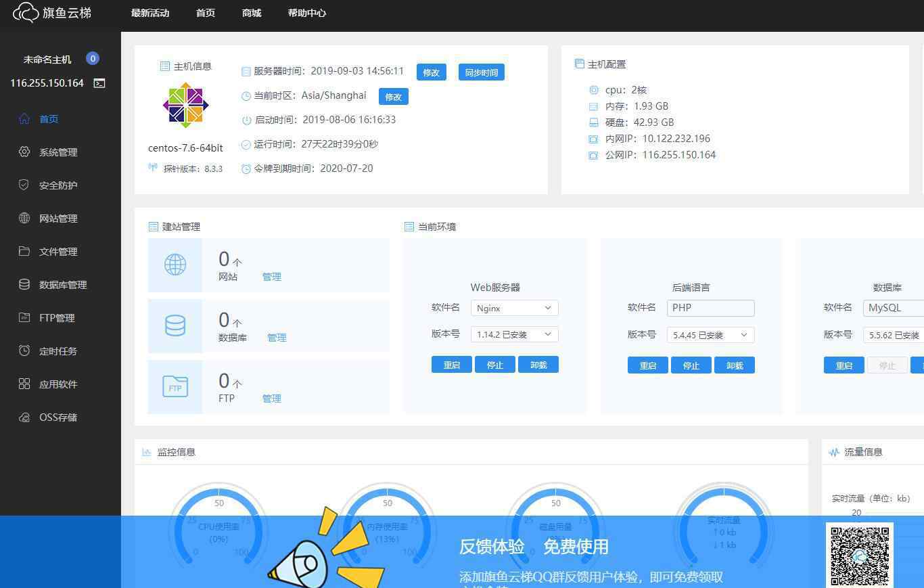The image size is (924, 588).
Task: Open the PHP 5.4.45 version dropdown
Action: [x=710, y=335]
